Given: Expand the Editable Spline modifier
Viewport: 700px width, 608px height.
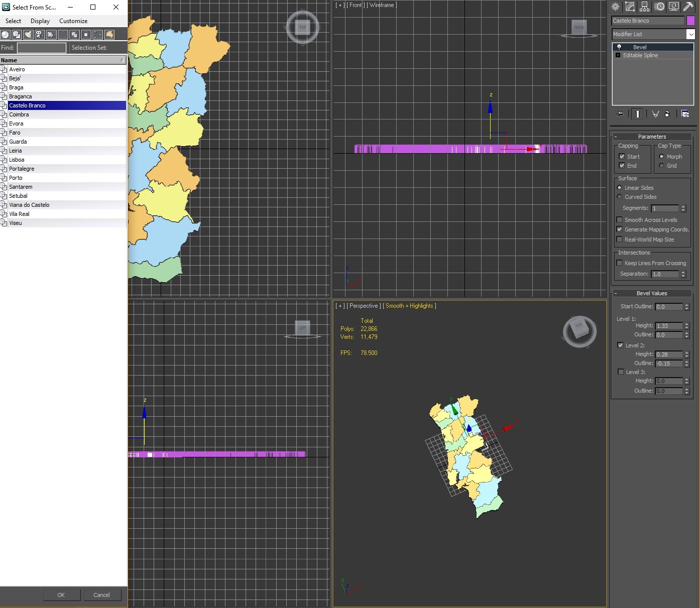Looking at the screenshot, I should (x=618, y=55).
